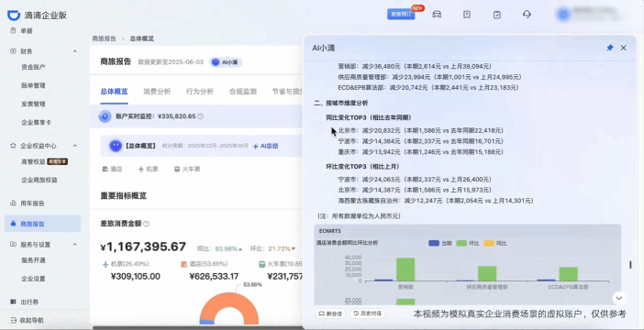Click the amount ¥1,167,395.67
Viewport: 644px width, 330px height.
coord(143,247)
